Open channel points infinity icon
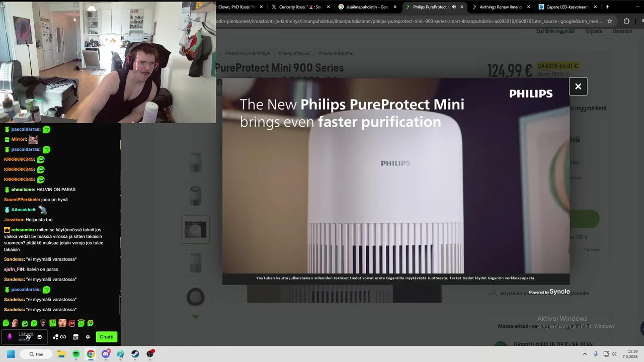Viewport: 644px width, 362px height. coord(59,337)
